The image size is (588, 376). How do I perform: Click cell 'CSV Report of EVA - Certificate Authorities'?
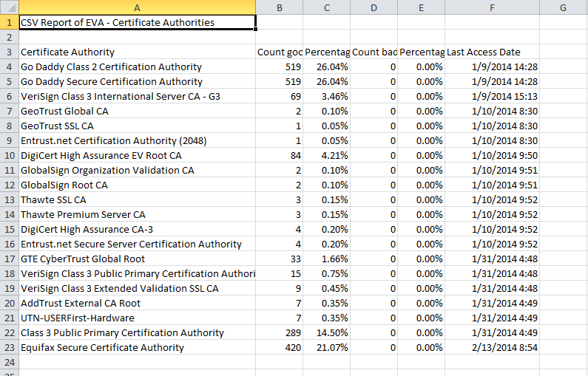click(x=138, y=22)
